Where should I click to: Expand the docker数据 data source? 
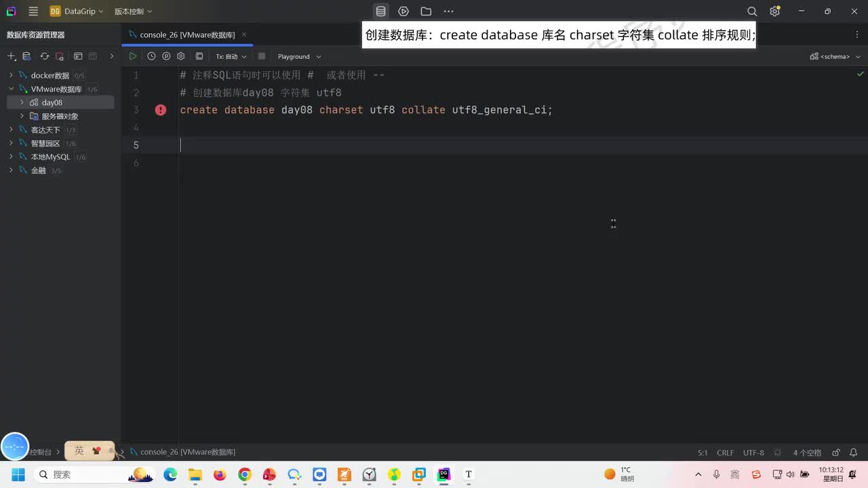point(11,75)
